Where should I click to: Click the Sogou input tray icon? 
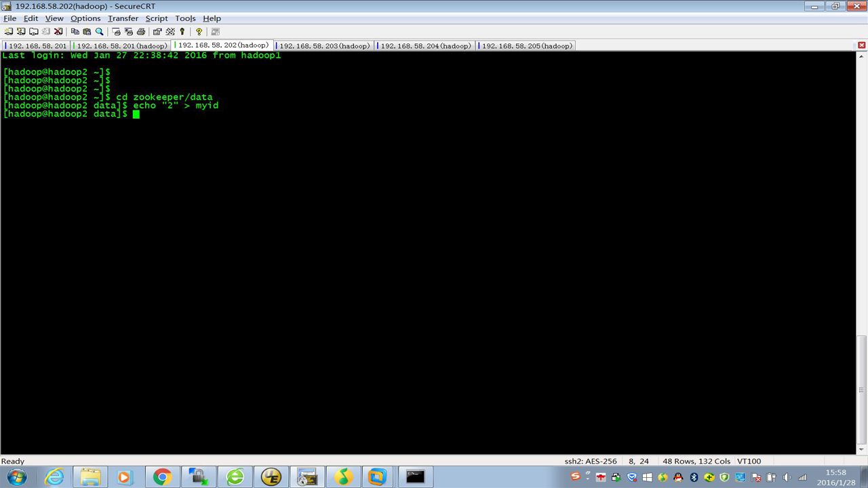coord(576,476)
